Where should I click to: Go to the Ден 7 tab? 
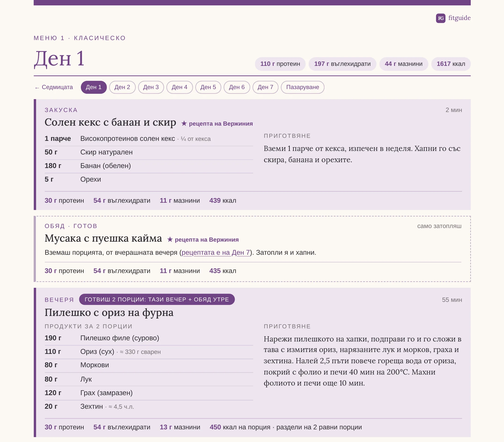(265, 87)
